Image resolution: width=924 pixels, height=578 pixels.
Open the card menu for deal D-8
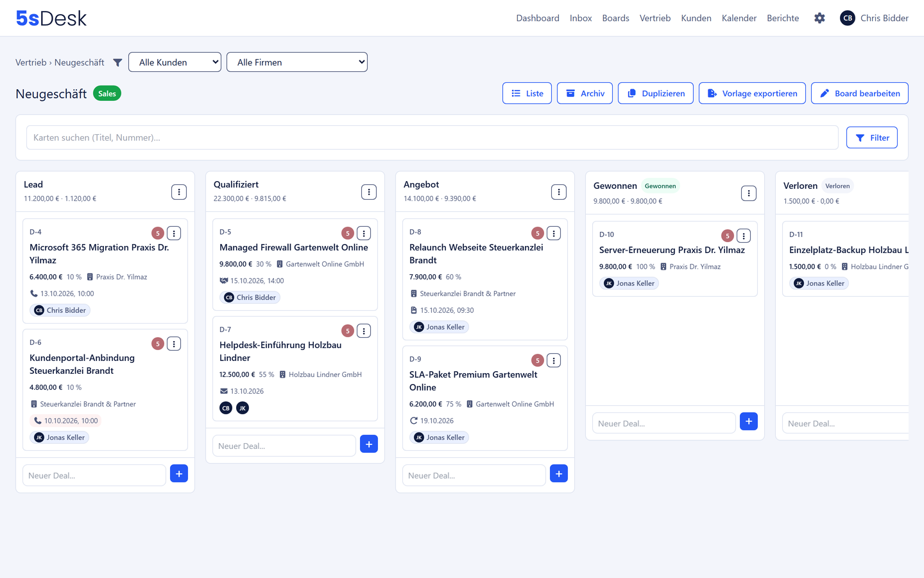[x=554, y=233]
